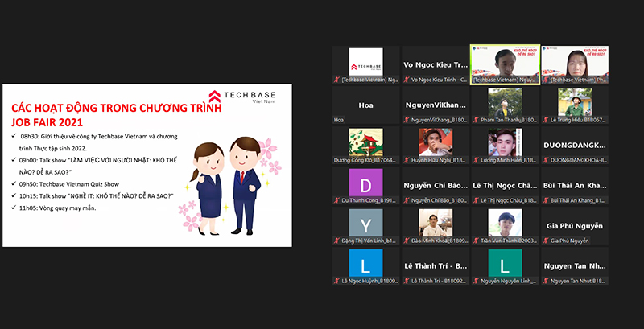Click the muted mic icon for Du Thanh Cong

(x=336, y=200)
